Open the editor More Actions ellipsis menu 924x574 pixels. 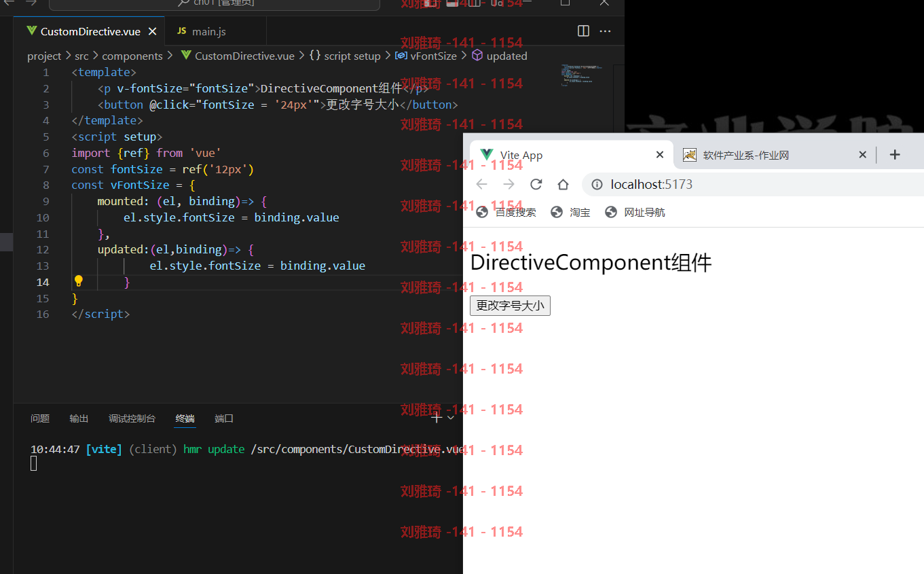(606, 31)
